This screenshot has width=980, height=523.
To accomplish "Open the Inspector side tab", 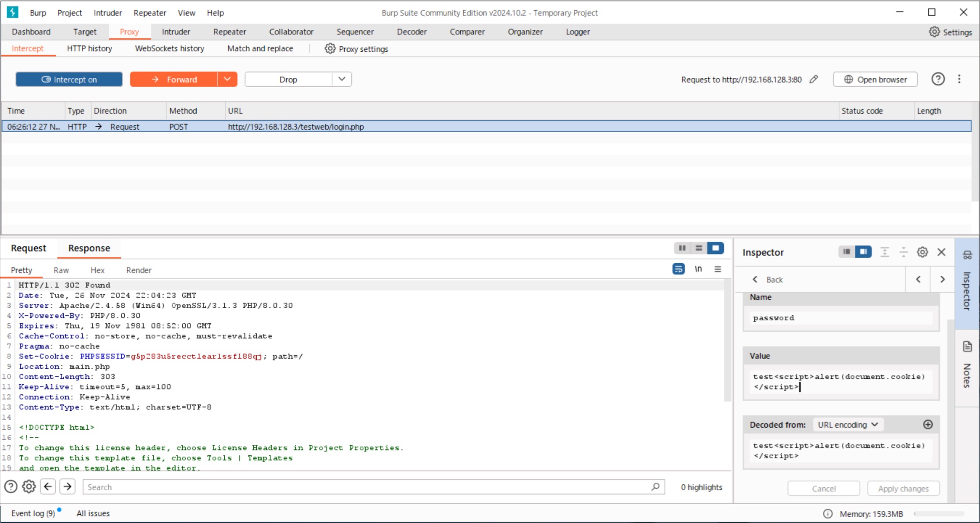I will click(x=966, y=283).
